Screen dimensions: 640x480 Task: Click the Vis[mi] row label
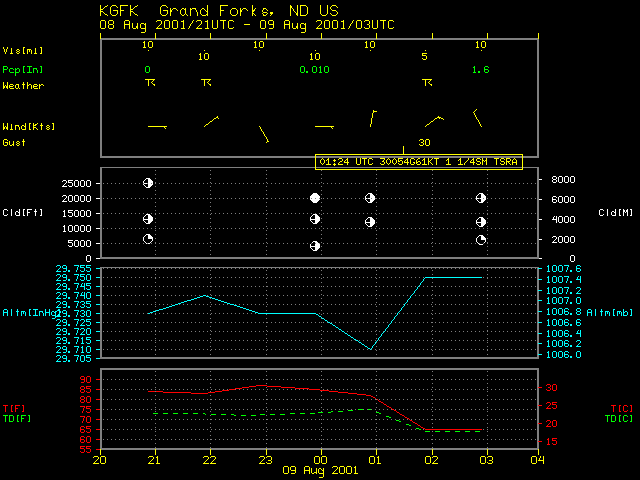pyautogui.click(x=23, y=51)
